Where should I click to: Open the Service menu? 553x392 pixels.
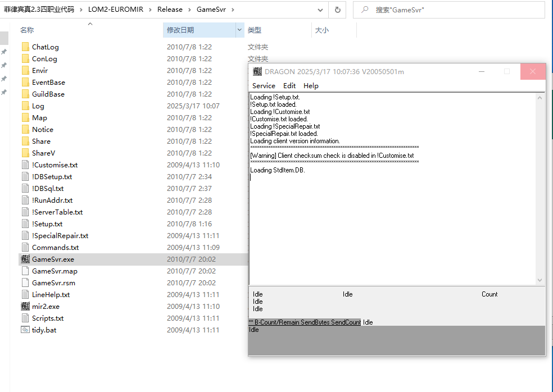point(264,86)
